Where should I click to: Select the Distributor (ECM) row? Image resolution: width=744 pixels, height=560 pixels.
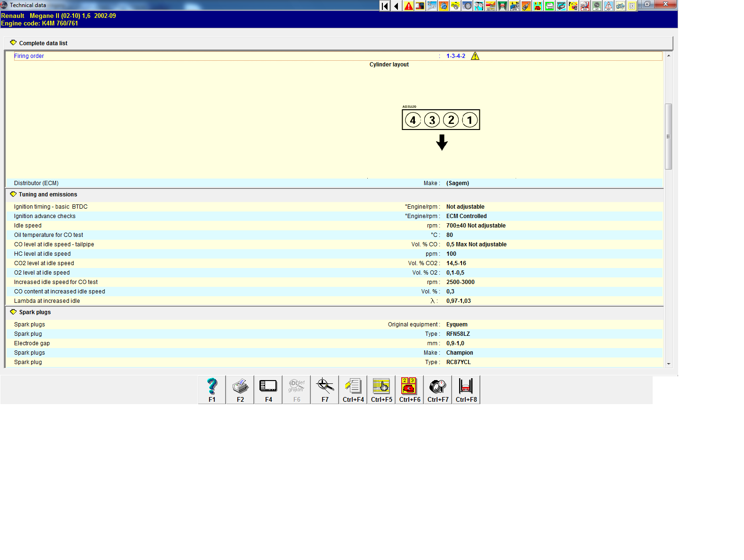[x=334, y=183]
